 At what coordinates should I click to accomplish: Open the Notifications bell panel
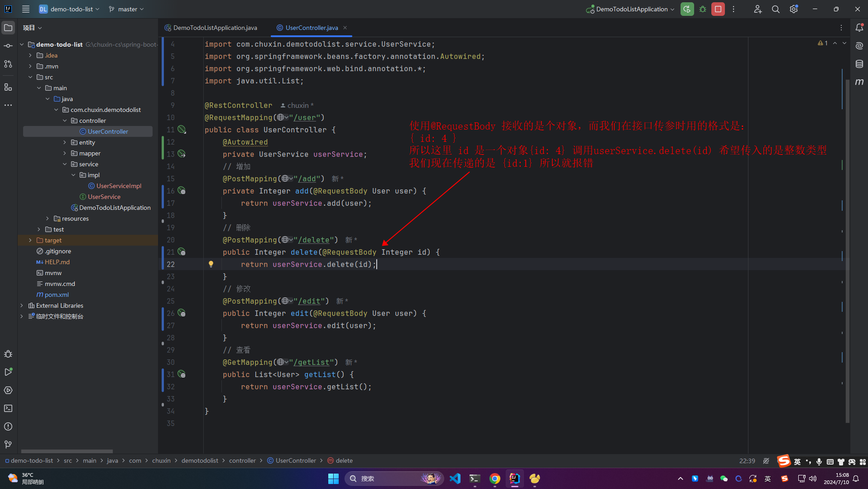pos(859,28)
